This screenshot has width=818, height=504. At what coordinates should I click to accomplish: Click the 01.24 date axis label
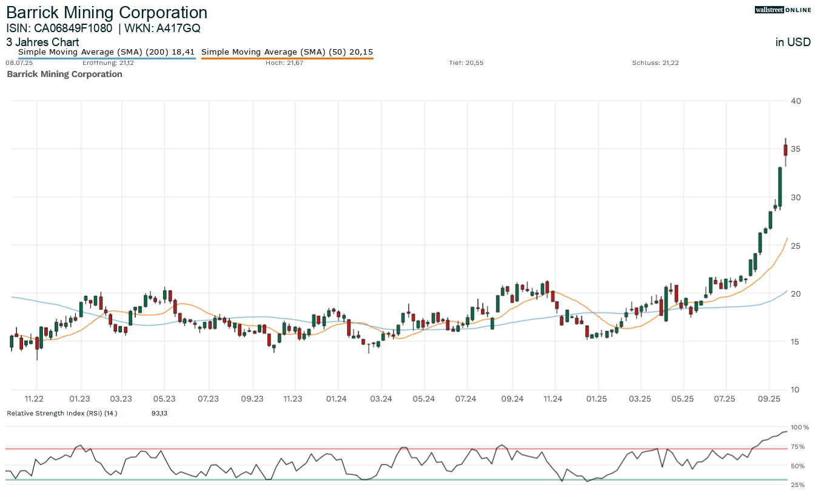[337, 398]
